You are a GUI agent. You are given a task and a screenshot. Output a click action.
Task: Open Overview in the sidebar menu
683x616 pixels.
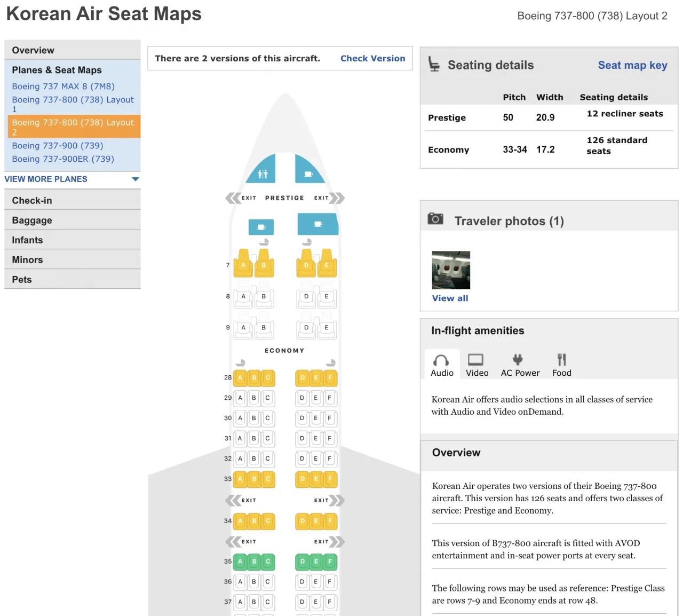point(73,50)
